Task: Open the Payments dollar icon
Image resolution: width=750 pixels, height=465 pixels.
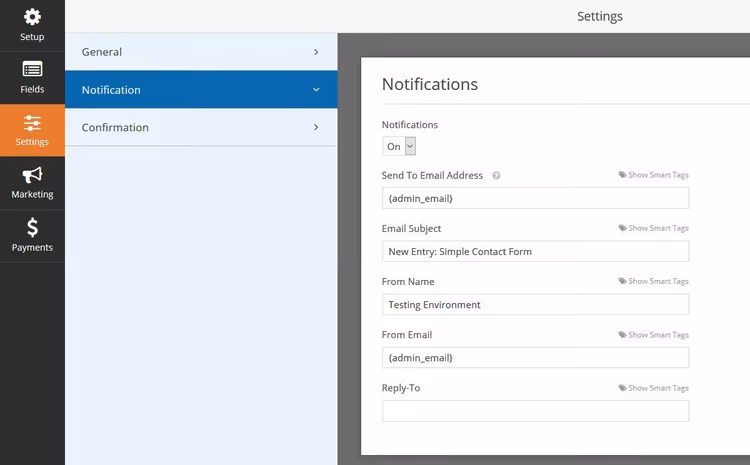Action: coord(32,227)
